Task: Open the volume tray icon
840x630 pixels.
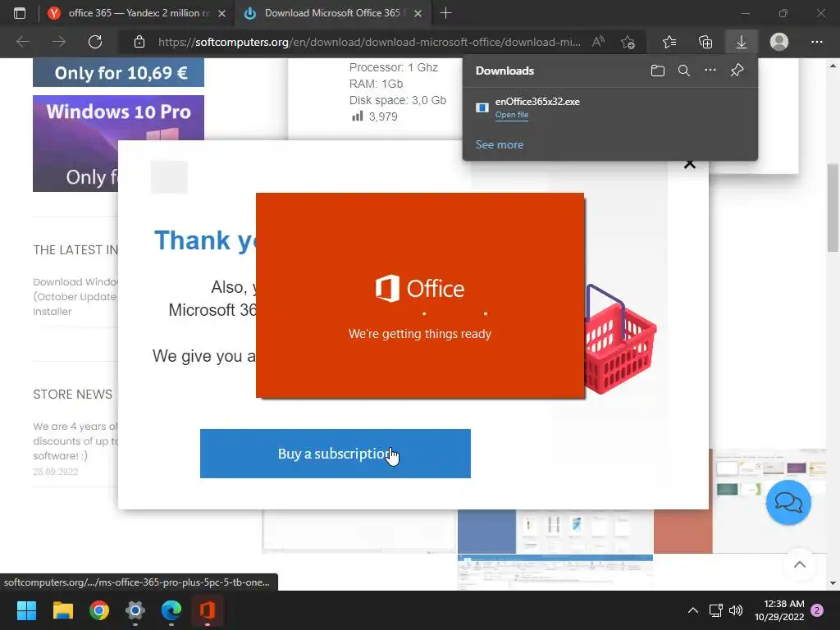Action: (736, 610)
